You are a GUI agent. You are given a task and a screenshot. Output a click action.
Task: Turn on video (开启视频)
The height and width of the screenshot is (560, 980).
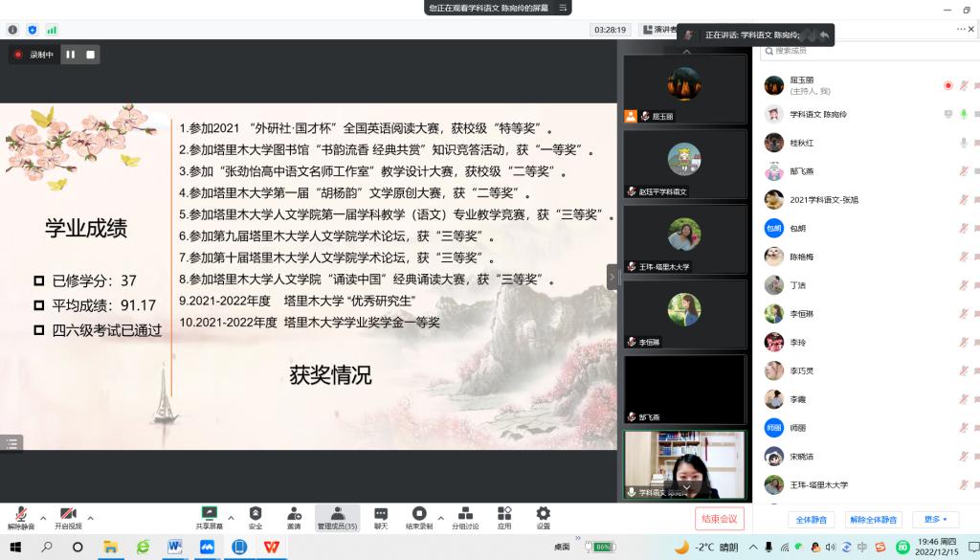click(x=68, y=514)
